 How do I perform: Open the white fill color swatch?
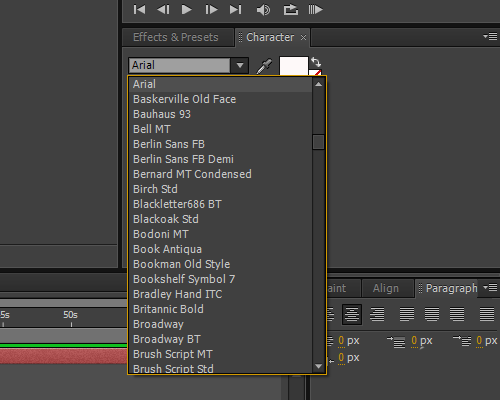click(x=294, y=66)
